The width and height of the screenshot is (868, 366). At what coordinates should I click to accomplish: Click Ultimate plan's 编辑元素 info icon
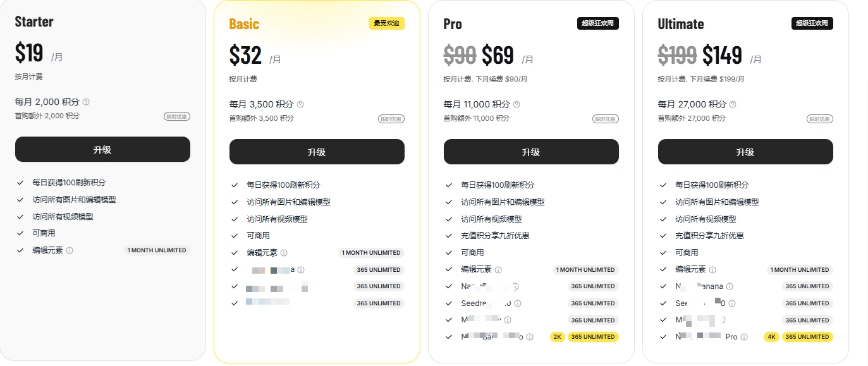click(x=712, y=270)
